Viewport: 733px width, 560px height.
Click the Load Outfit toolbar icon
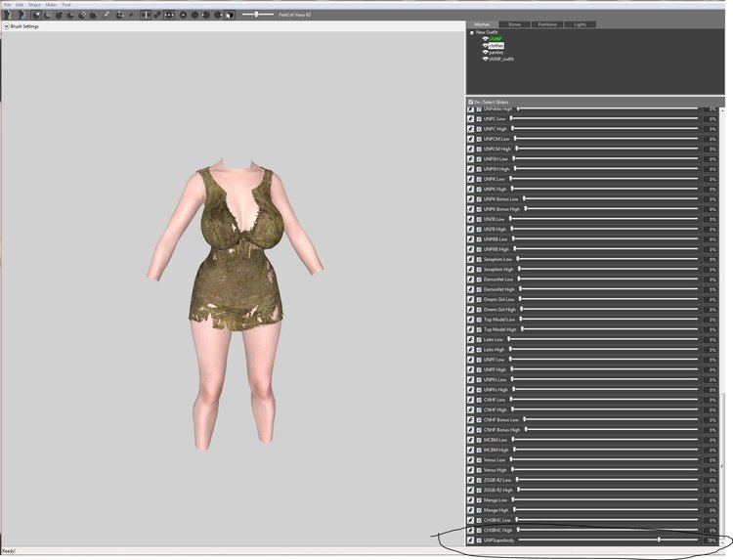[22, 15]
